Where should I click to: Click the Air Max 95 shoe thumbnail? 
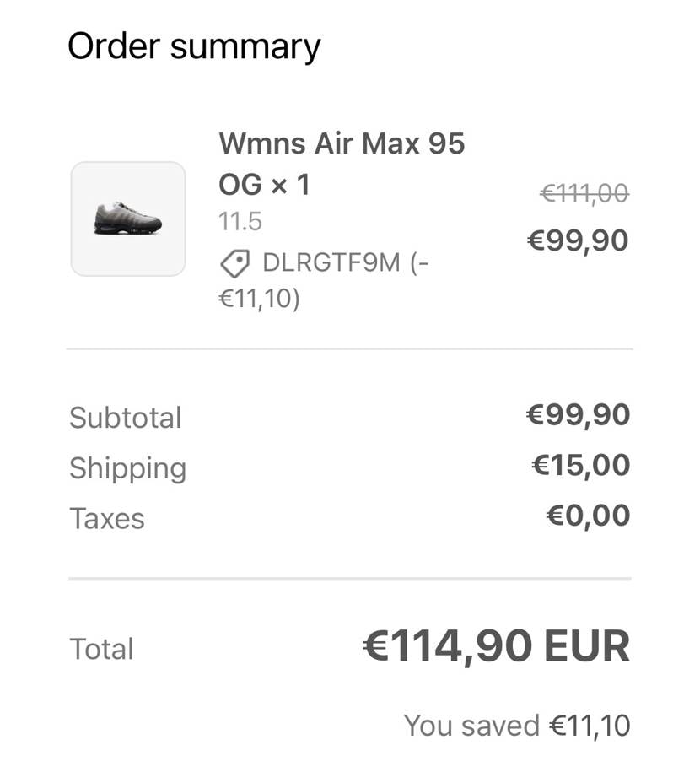pyautogui.click(x=128, y=219)
